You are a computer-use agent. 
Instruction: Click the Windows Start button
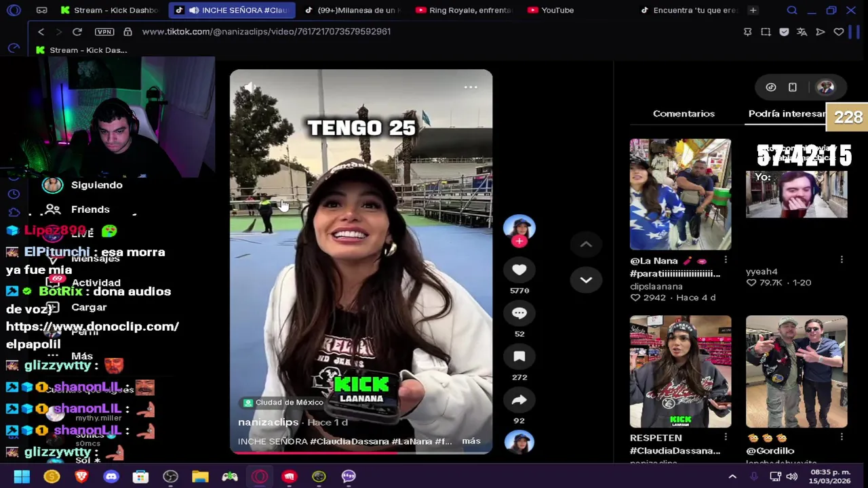point(22,476)
